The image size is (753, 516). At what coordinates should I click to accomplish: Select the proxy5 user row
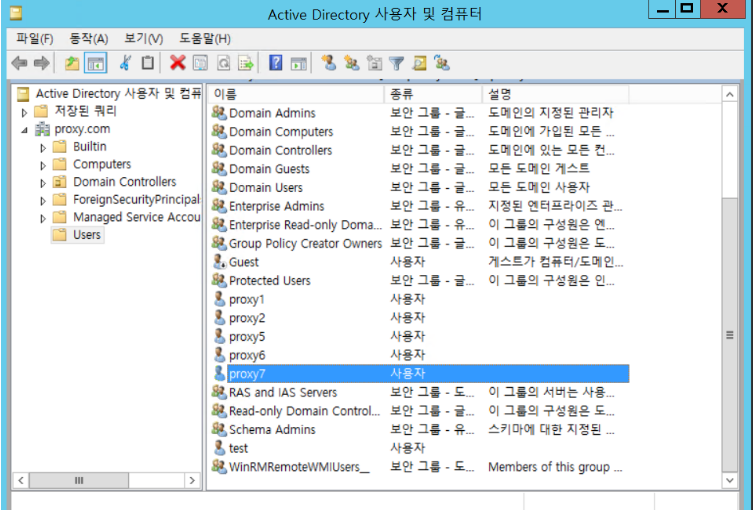click(420, 336)
